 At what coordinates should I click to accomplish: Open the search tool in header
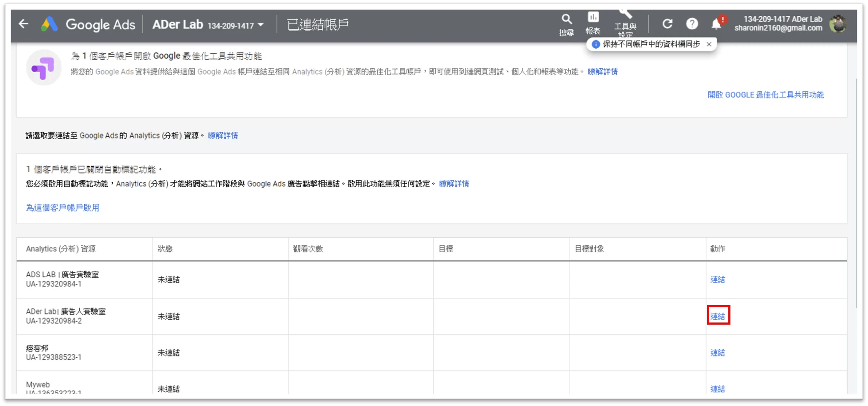point(566,24)
